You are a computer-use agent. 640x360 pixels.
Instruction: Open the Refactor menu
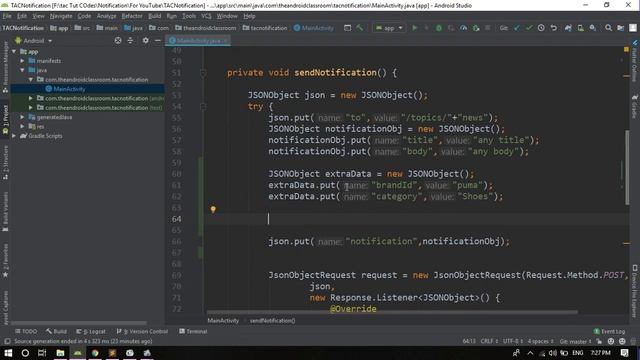coord(131,16)
